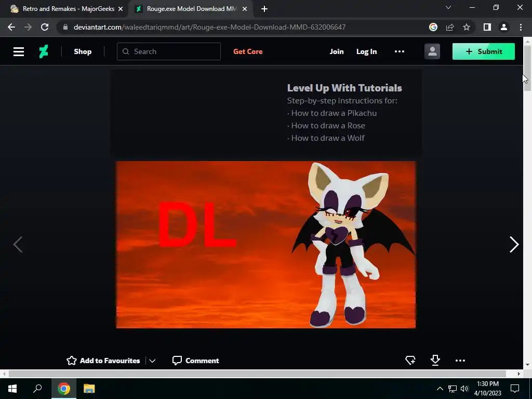This screenshot has height=399, width=532.
Task: Select the Rouge.exe Model Download tab
Action: pyautogui.click(x=190, y=9)
